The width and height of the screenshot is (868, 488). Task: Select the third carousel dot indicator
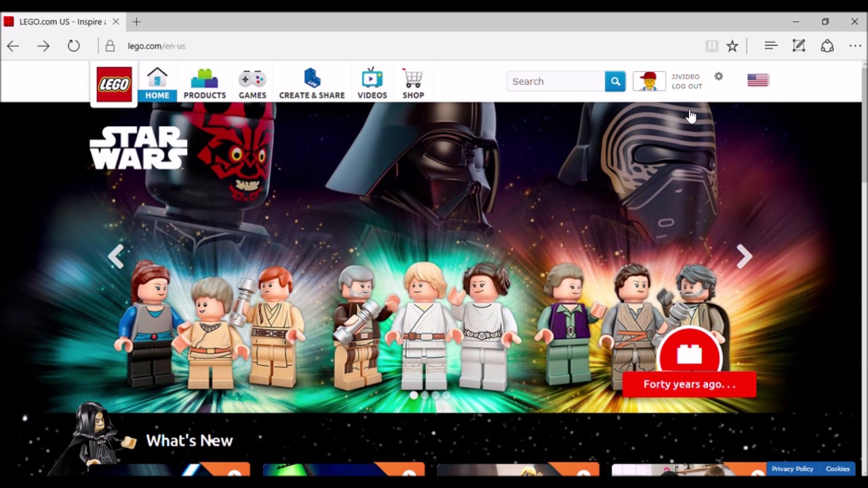[x=435, y=395]
